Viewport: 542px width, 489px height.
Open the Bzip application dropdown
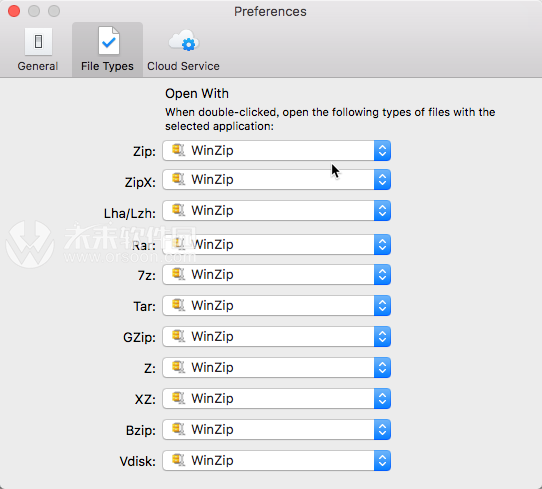click(x=277, y=429)
